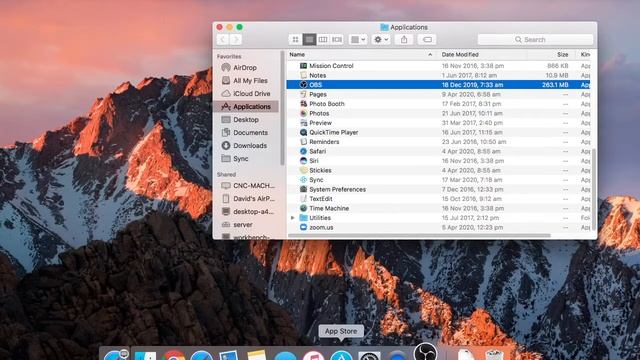Click the Siri app icon
The image size is (640, 360).
[303, 161]
